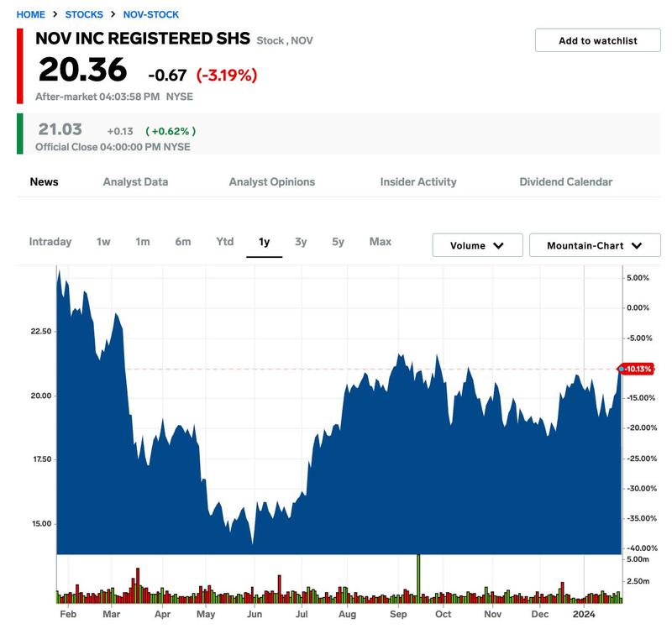The width and height of the screenshot is (672, 629).
Task: Select the 1y chart range
Action: tap(264, 242)
